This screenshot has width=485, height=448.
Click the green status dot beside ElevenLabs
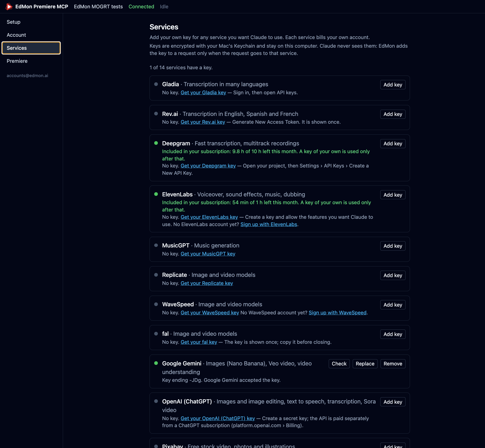point(156,194)
